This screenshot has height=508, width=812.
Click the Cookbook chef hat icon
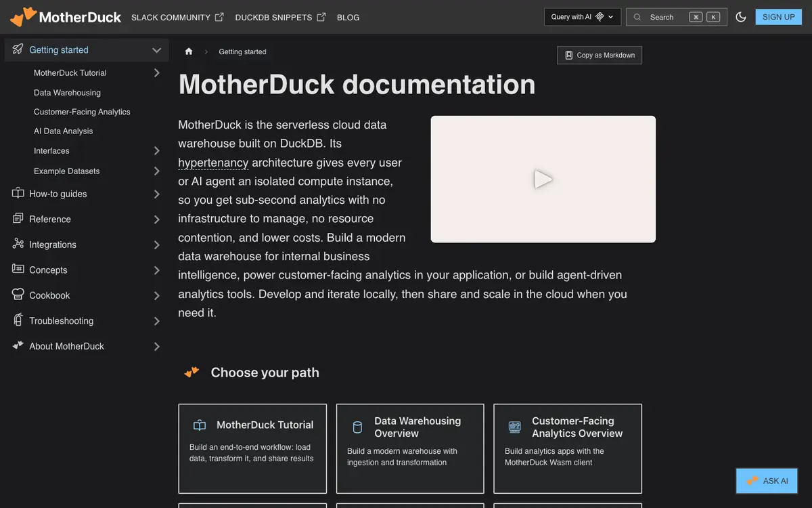(x=18, y=295)
